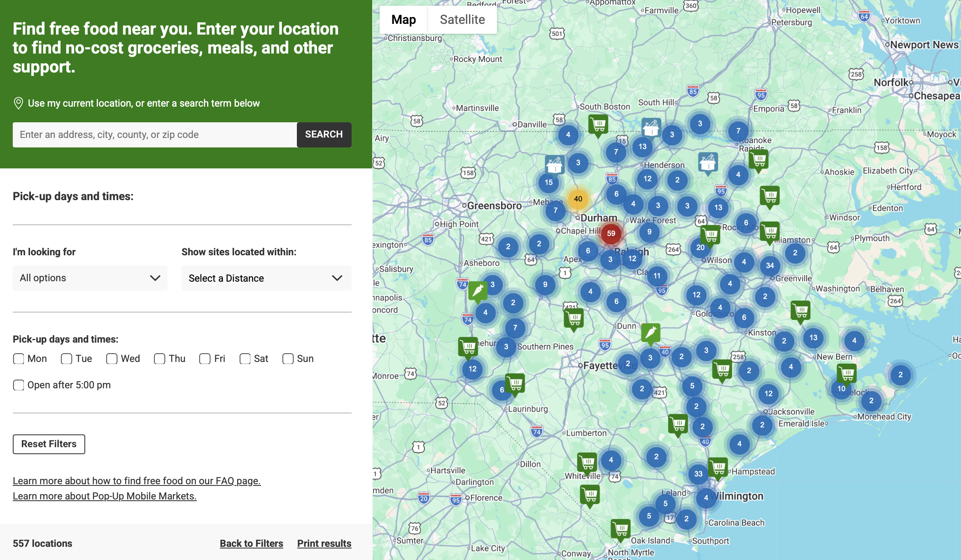Click the current location pin icon
The height and width of the screenshot is (560, 961).
pyautogui.click(x=18, y=103)
